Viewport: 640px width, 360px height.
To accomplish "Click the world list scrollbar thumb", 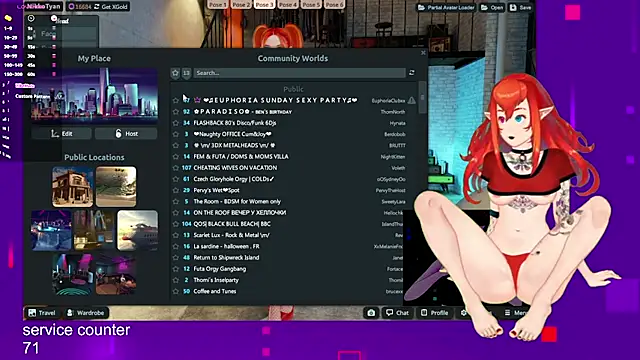I will [422, 97].
